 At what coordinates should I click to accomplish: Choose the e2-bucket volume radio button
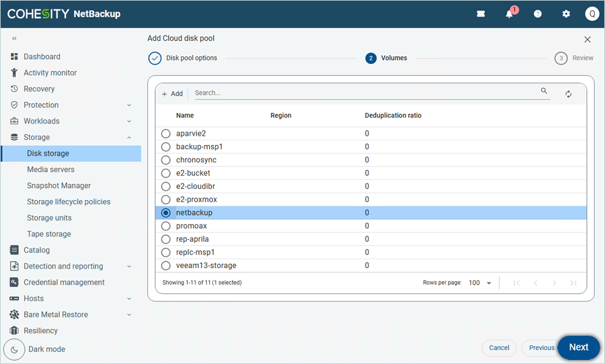[x=166, y=173]
